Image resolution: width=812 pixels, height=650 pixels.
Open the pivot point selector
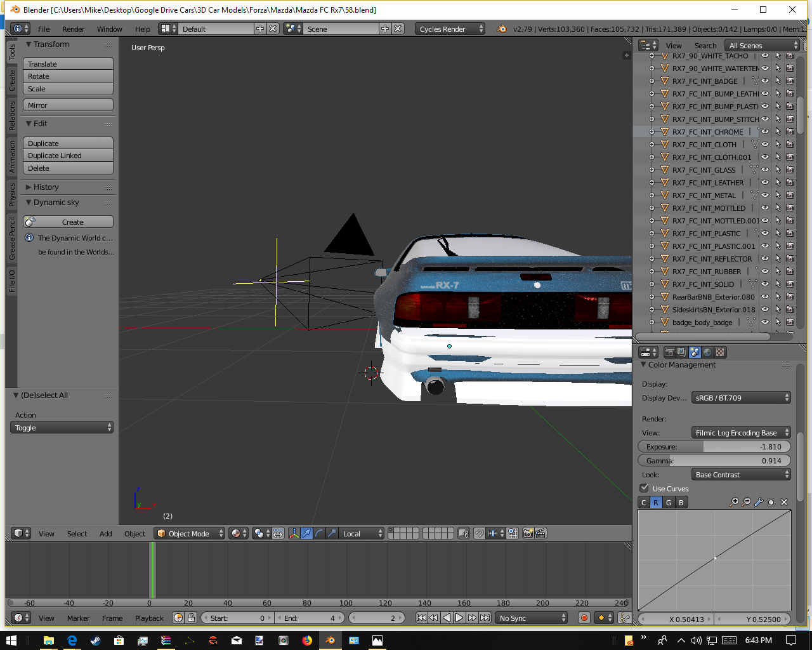tap(261, 534)
